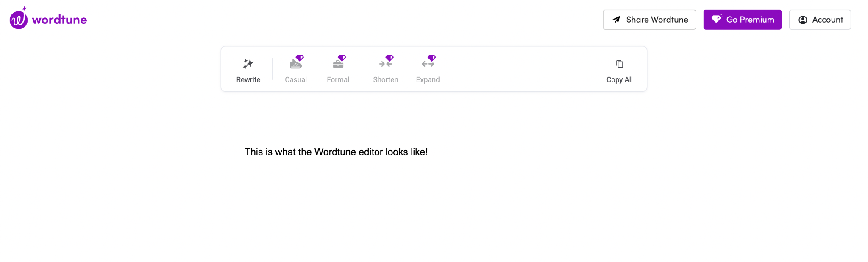868x262 pixels.
Task: Click the Go Premium button
Action: pyautogui.click(x=743, y=20)
